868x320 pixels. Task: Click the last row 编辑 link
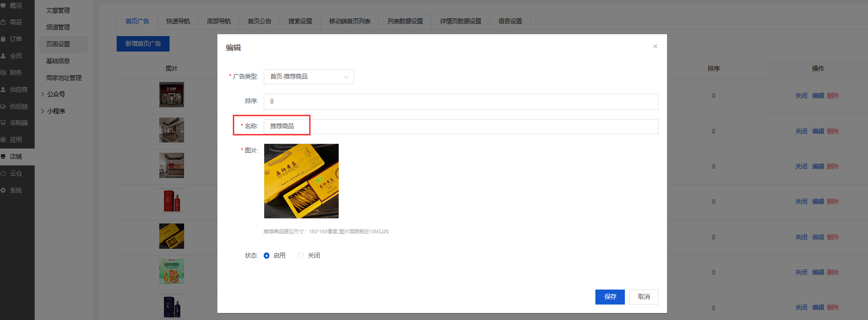pos(818,307)
